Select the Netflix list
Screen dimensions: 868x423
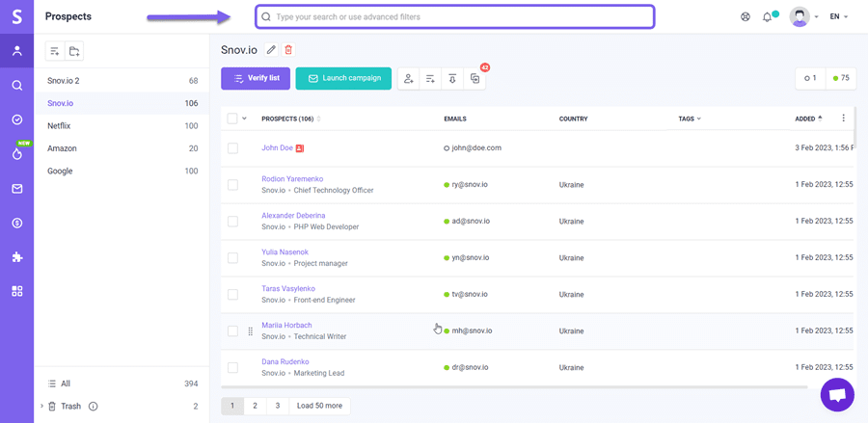coord(122,126)
